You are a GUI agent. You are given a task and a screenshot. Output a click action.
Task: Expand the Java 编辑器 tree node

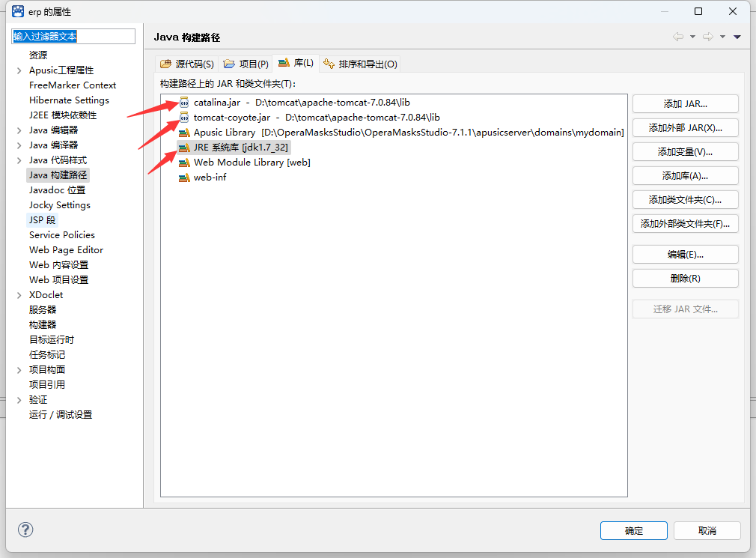(19, 130)
